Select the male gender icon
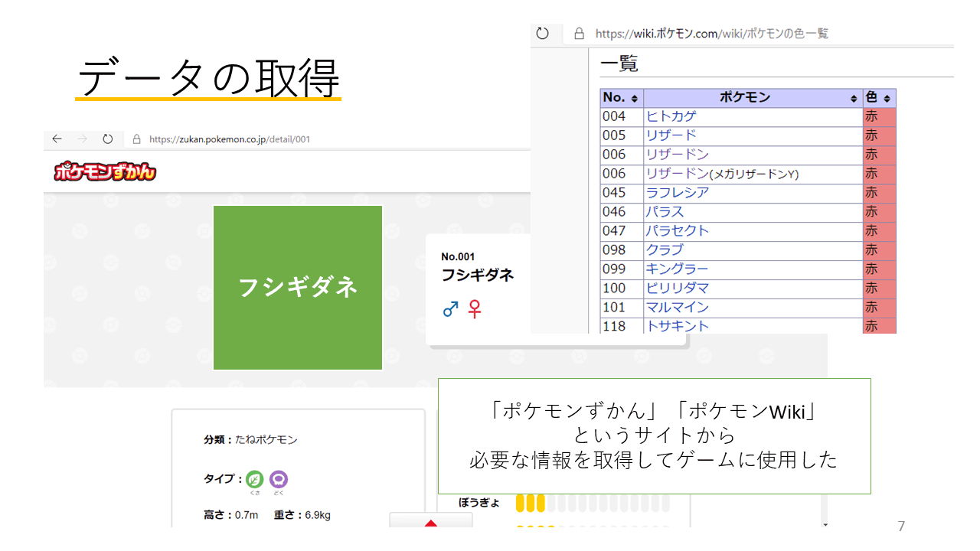Screen dimensions: 980x551 click(450, 309)
